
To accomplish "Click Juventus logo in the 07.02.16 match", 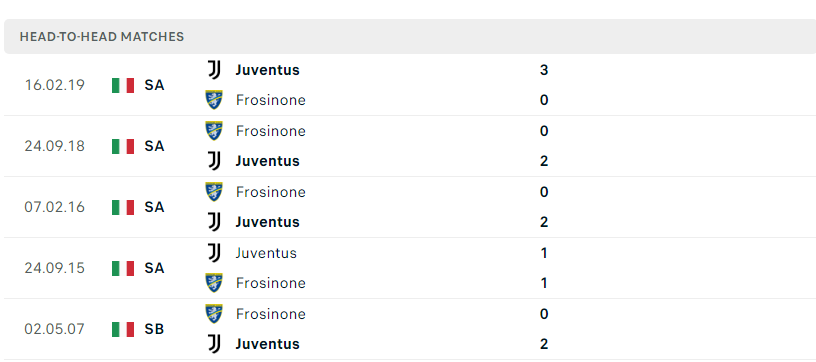I will 214,222.
